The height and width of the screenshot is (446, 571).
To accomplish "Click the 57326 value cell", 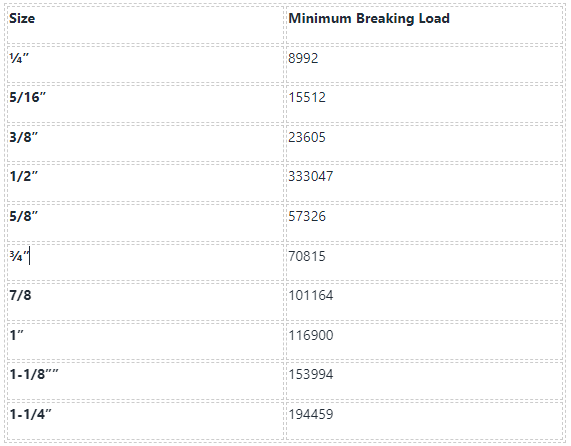I will 425,222.
